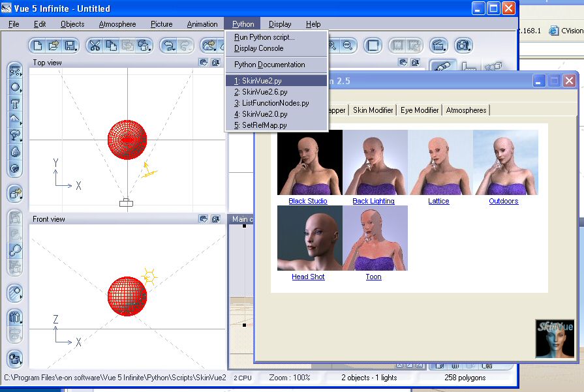
Task: Save the scene with floppy disk icon
Action: click(x=70, y=46)
